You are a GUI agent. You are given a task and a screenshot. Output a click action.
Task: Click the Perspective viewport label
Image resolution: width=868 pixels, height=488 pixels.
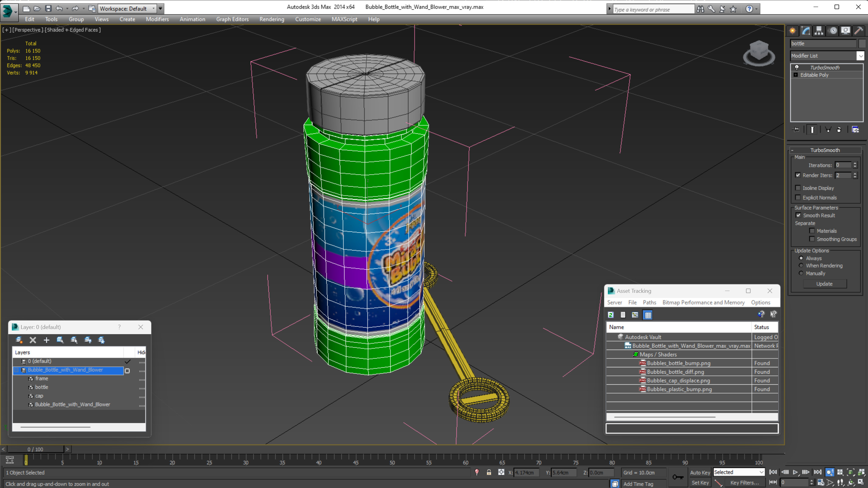coord(27,29)
